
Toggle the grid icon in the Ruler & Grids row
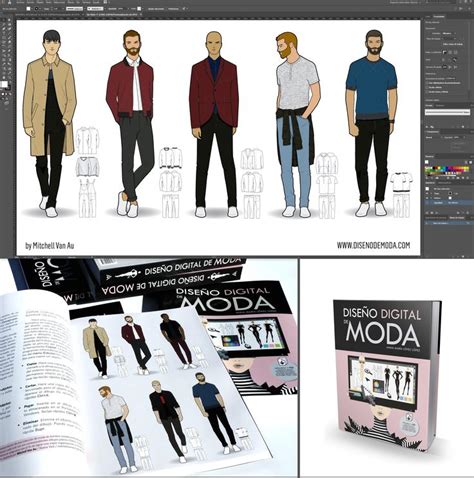pyautogui.click(x=450, y=52)
